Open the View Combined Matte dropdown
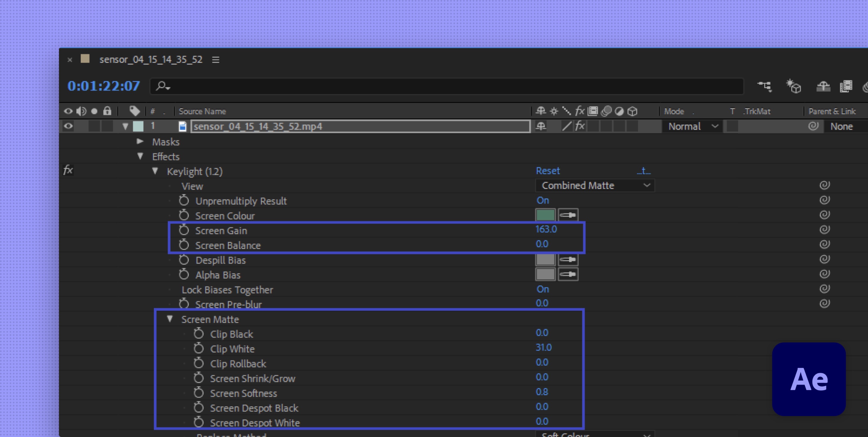Screen dimensions: 868x437 pyautogui.click(x=595, y=186)
